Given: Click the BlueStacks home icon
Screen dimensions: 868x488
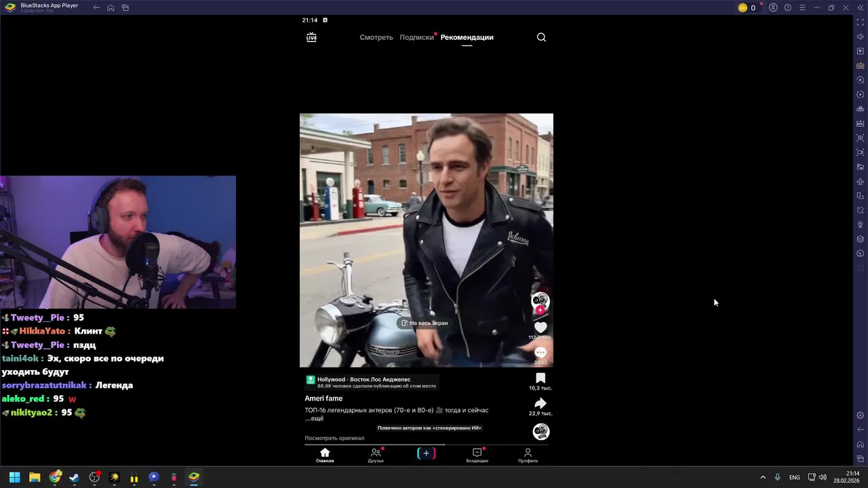Looking at the screenshot, I should tap(111, 7).
